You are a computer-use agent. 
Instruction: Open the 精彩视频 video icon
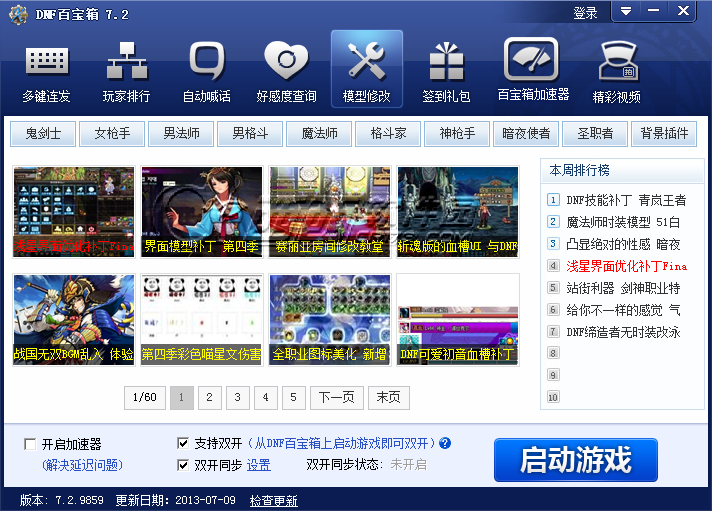pyautogui.click(x=617, y=70)
